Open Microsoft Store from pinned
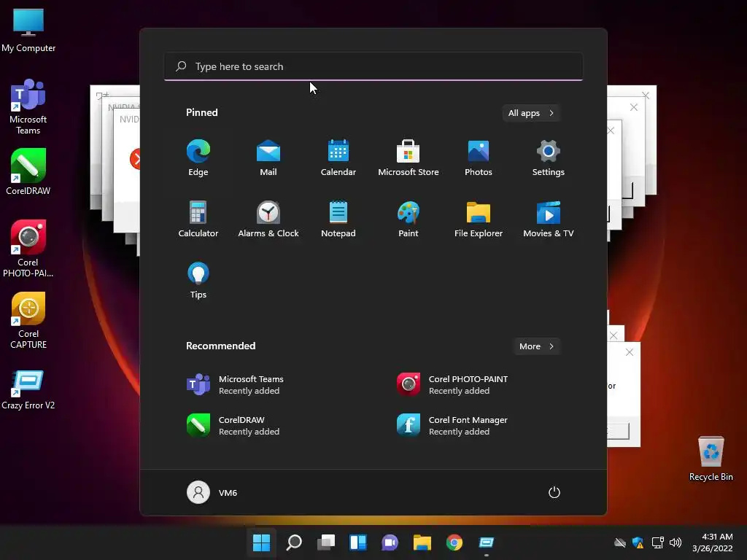Viewport: 747px width, 560px height. point(409,157)
